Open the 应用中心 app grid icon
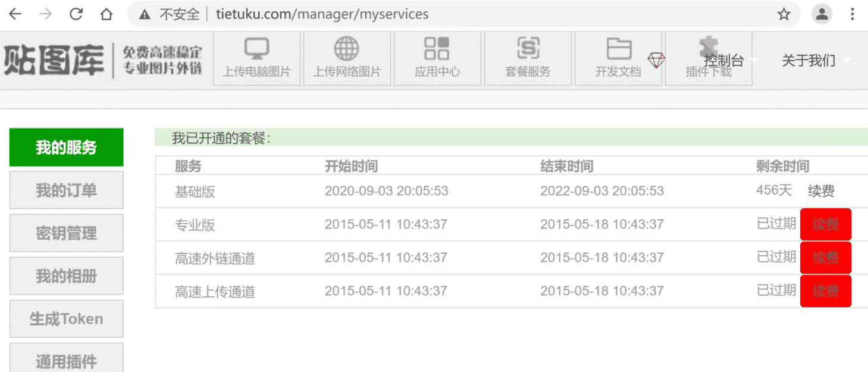868x372 pixels. pos(437,49)
